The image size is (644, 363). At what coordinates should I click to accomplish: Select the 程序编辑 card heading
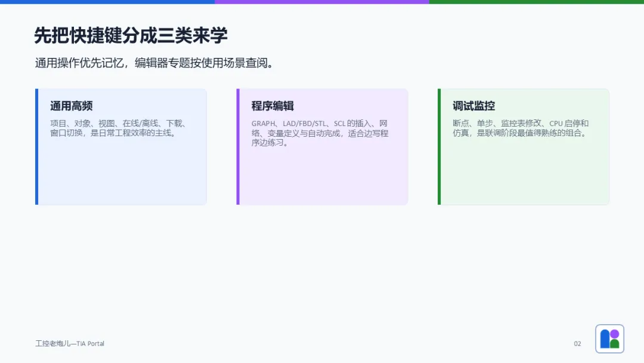(x=273, y=106)
